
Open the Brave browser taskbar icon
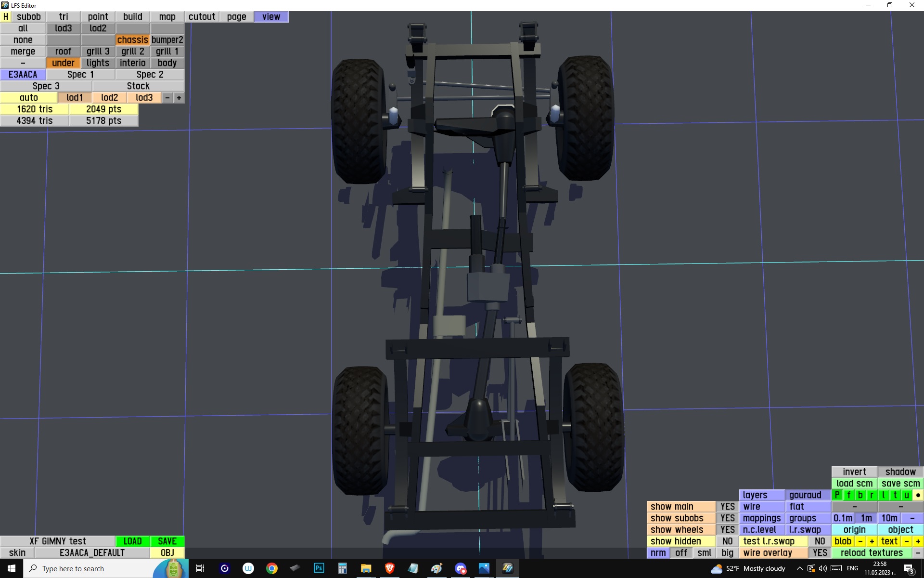389,568
